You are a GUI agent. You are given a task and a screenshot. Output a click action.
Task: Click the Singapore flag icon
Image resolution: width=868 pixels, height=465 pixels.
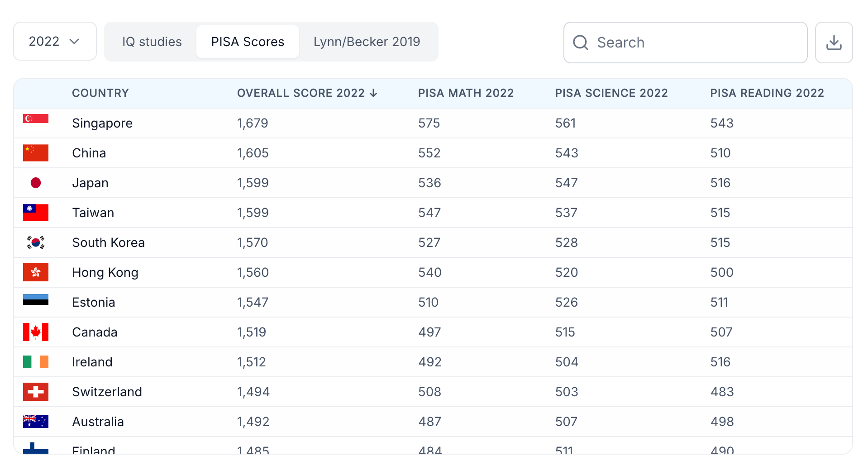36,119
